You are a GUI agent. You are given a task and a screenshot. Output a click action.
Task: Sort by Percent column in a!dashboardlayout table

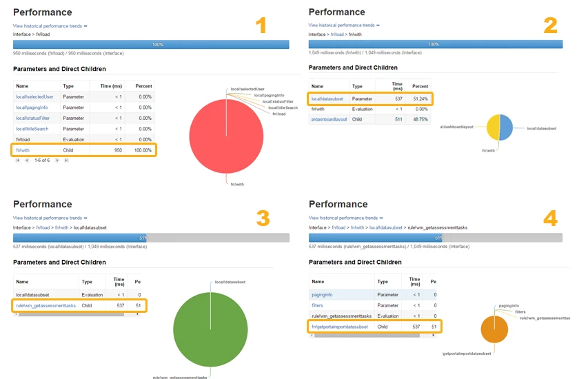tap(420, 86)
